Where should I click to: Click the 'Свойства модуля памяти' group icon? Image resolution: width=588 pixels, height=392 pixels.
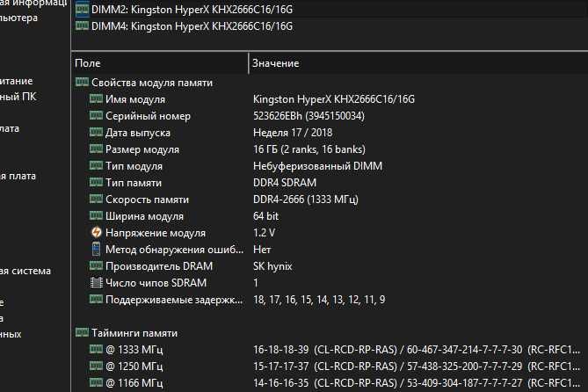pos(82,82)
